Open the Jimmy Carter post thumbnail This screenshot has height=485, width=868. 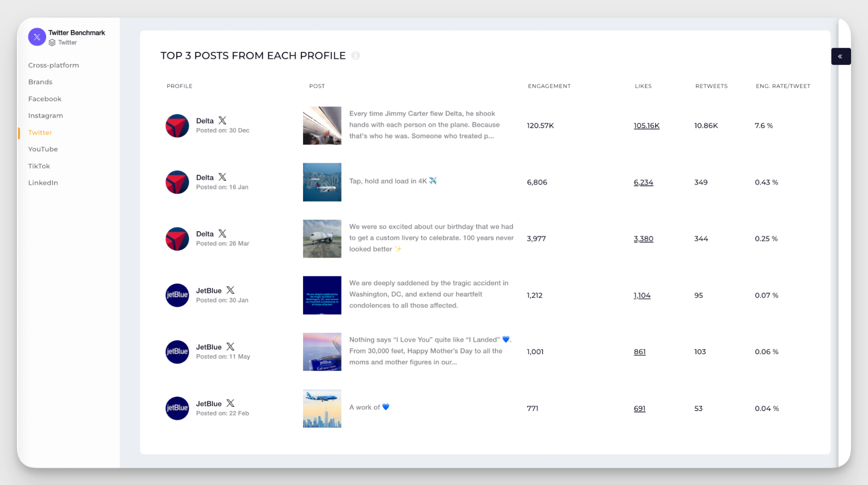tap(322, 126)
